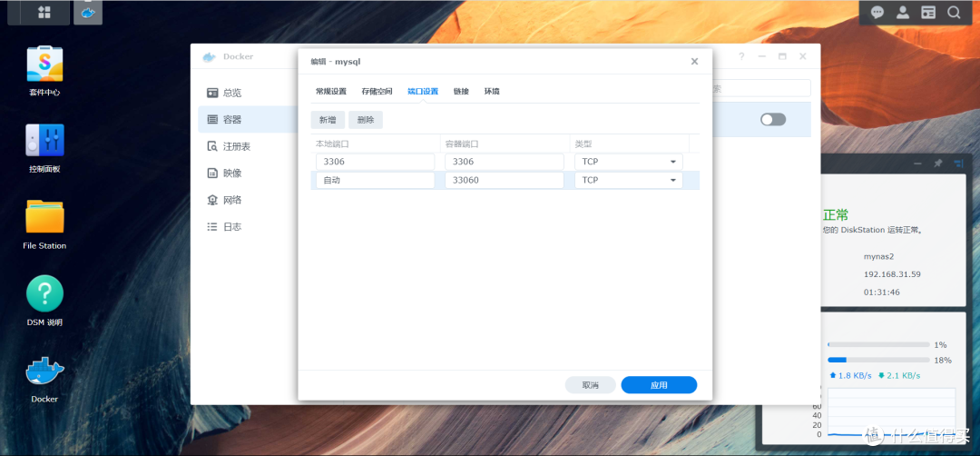Close the 编辑 - mysql dialog
Screen dimensions: 980x456
(x=694, y=61)
